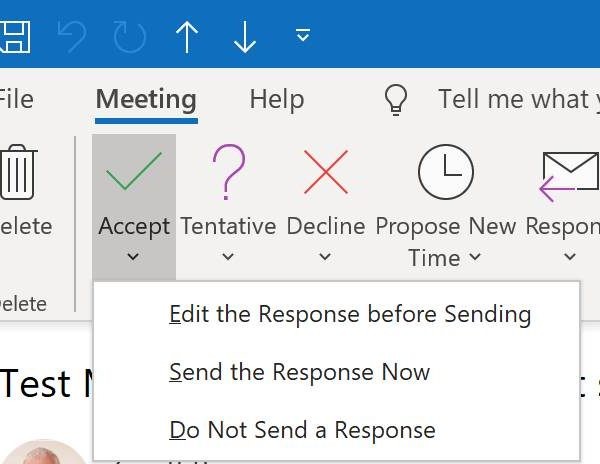
Task: Click the red Decline X icon
Action: tap(326, 172)
